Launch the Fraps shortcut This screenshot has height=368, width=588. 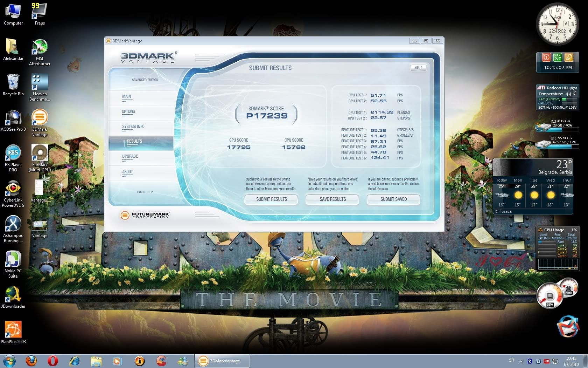(40, 14)
